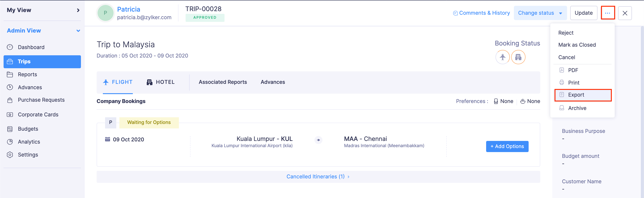644x198 pixels.
Task: Switch to the HOTEL tab
Action: (x=161, y=82)
